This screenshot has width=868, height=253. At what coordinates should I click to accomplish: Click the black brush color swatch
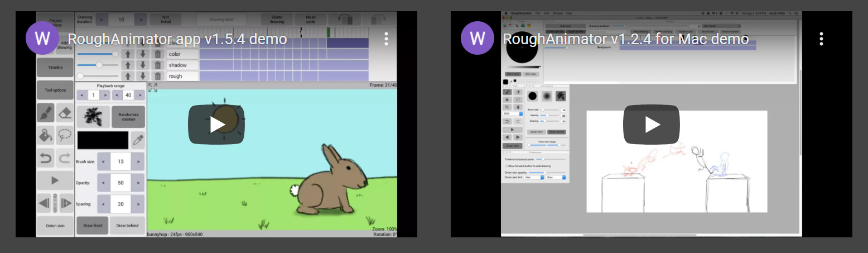point(102,140)
